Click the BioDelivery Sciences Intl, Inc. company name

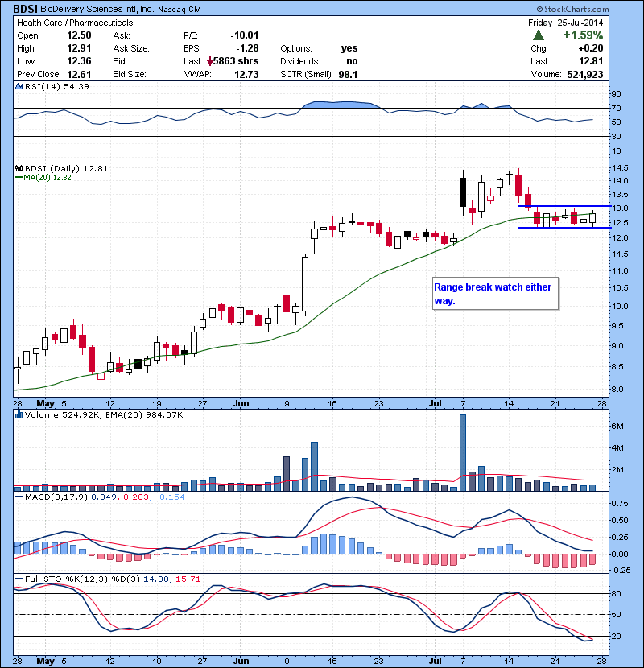tap(97, 9)
